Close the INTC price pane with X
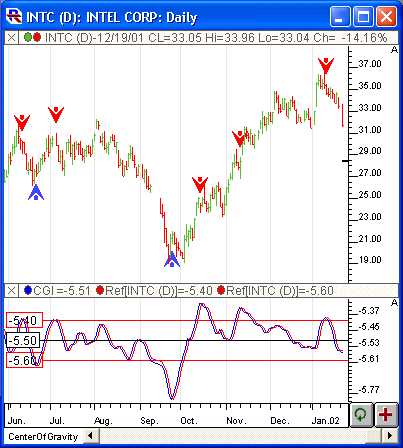The width and height of the screenshot is (403, 448). coord(11,38)
